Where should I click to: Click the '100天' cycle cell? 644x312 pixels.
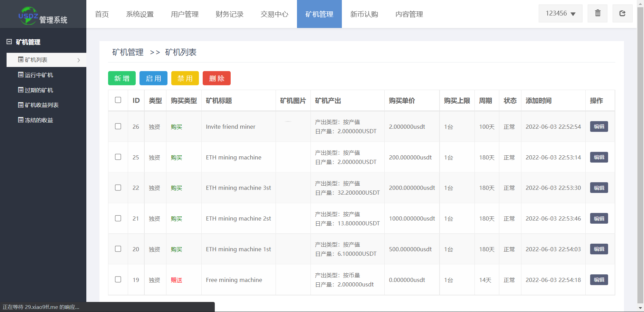pos(487,127)
